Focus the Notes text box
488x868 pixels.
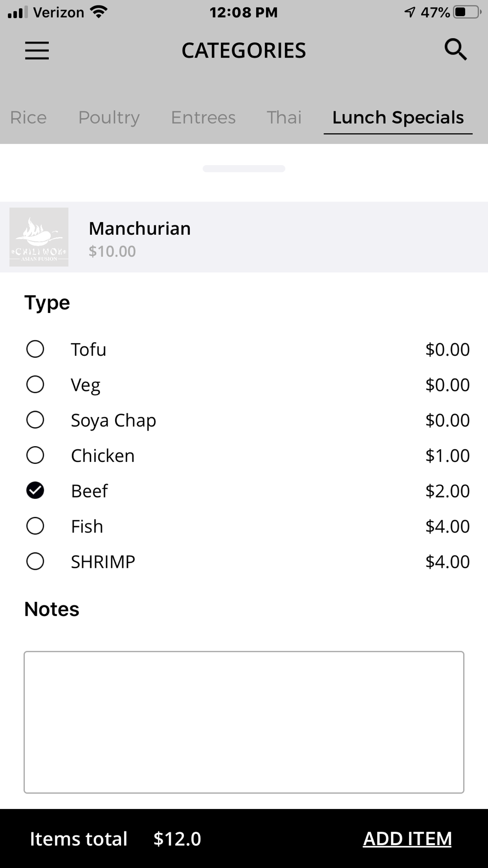point(244,722)
